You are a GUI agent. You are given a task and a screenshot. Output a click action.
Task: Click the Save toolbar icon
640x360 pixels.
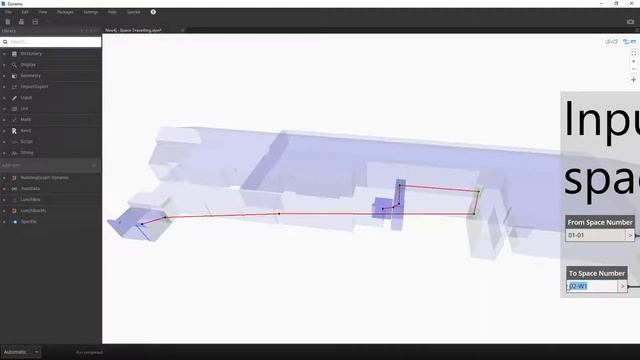tap(35, 22)
